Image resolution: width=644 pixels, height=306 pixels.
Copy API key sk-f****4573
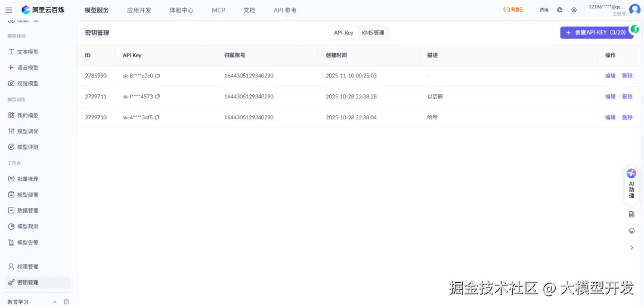click(x=157, y=97)
